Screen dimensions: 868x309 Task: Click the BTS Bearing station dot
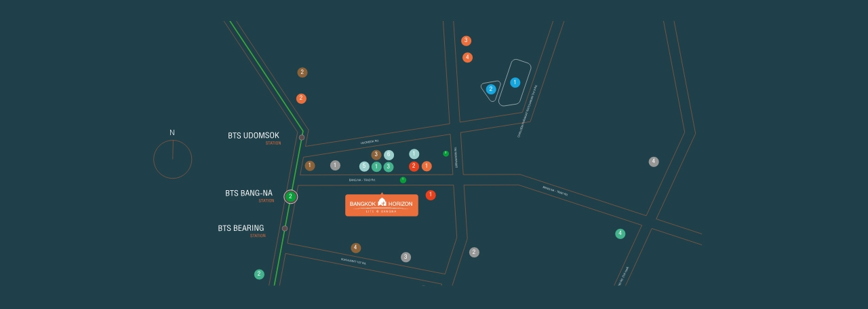click(x=285, y=228)
